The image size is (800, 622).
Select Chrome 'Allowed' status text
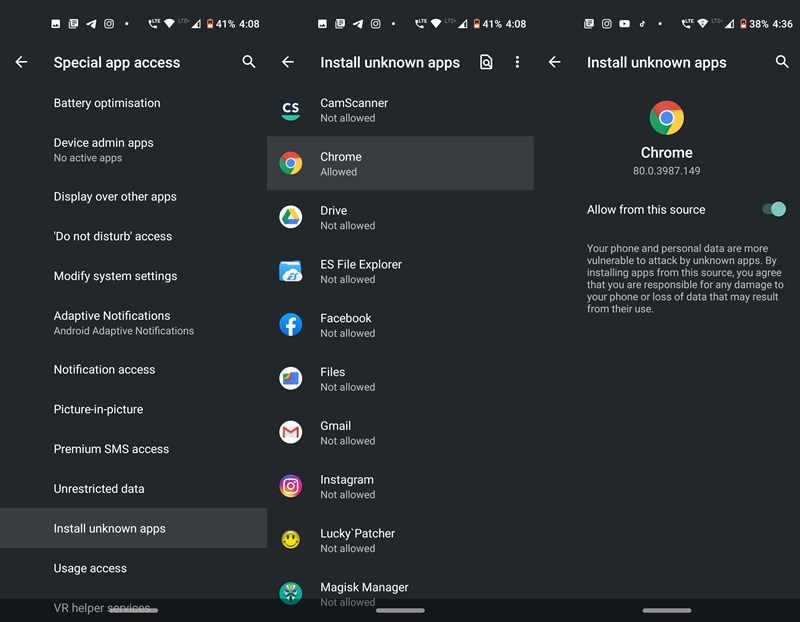click(x=338, y=172)
